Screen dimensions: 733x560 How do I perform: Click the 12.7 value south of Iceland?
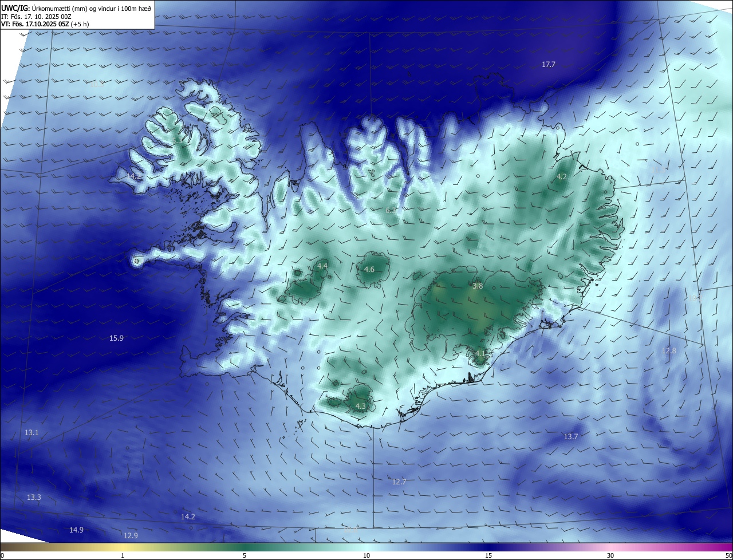click(x=399, y=482)
